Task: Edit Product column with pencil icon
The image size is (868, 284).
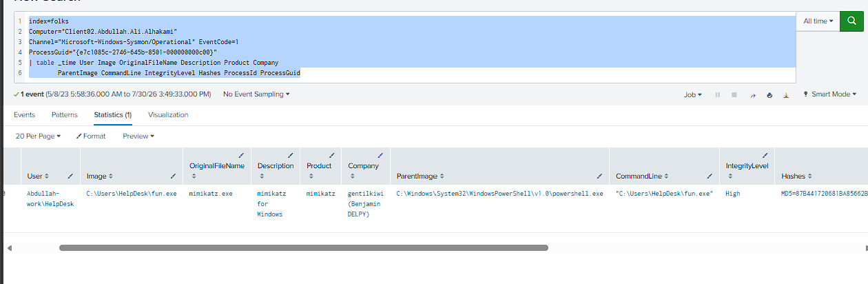Action: (x=331, y=155)
